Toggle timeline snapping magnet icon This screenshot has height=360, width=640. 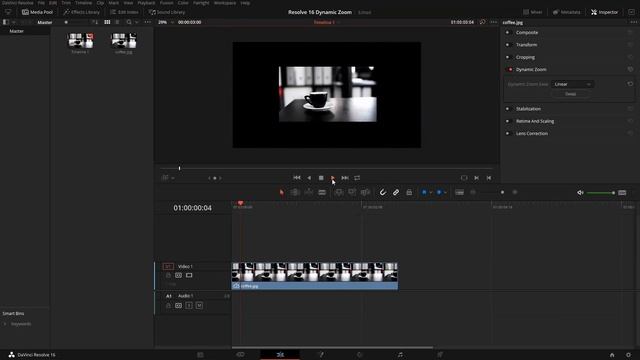[x=382, y=192]
